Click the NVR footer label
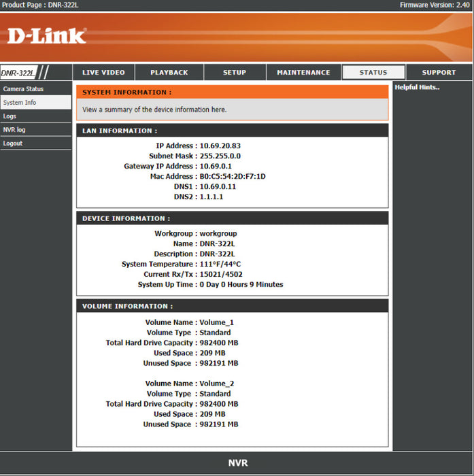The width and height of the screenshot is (474, 476). (x=238, y=463)
